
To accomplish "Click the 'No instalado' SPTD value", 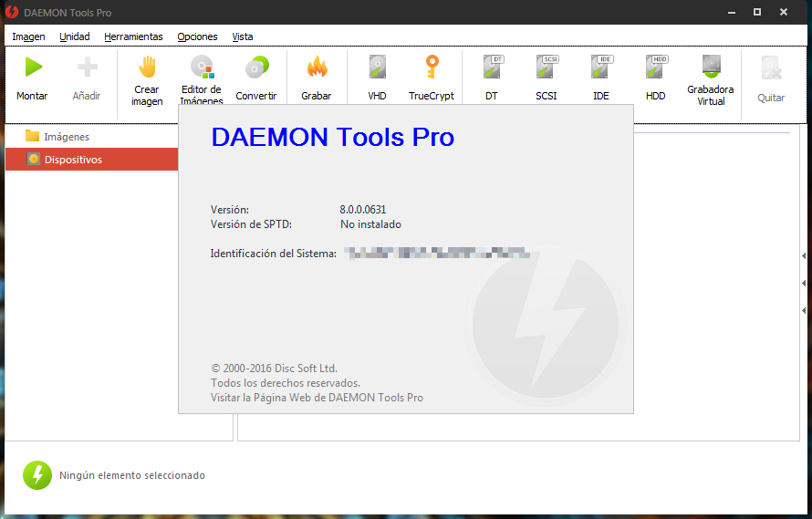I will 370,224.
